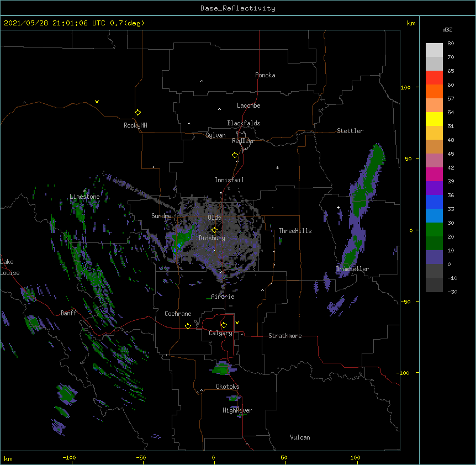
Task: Select the bright green 20-30 dBZ legend swatch
Action: click(434, 230)
